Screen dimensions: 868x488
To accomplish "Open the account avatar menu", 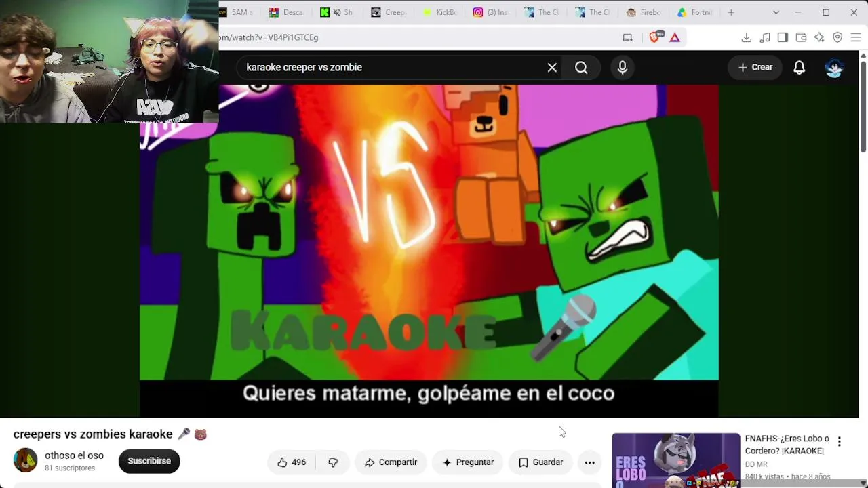I will [x=834, y=68].
